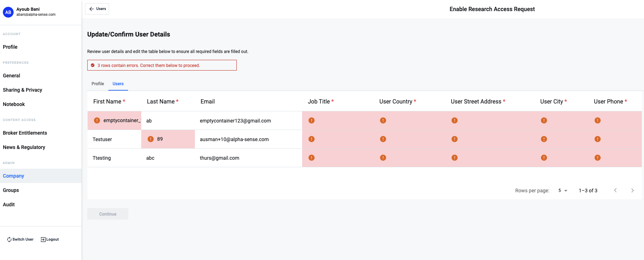The width and height of the screenshot is (644, 260).
Task: Click User City warning icon in Ttesting row
Action: click(x=544, y=158)
